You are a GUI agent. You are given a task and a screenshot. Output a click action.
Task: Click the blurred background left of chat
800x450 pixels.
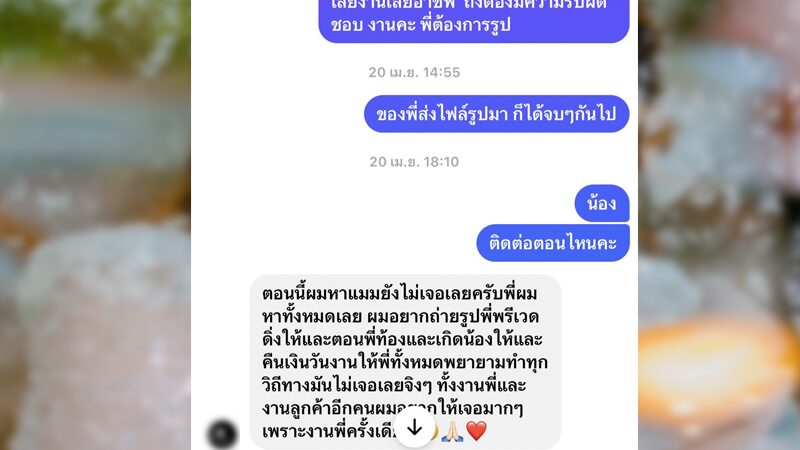[95, 225]
